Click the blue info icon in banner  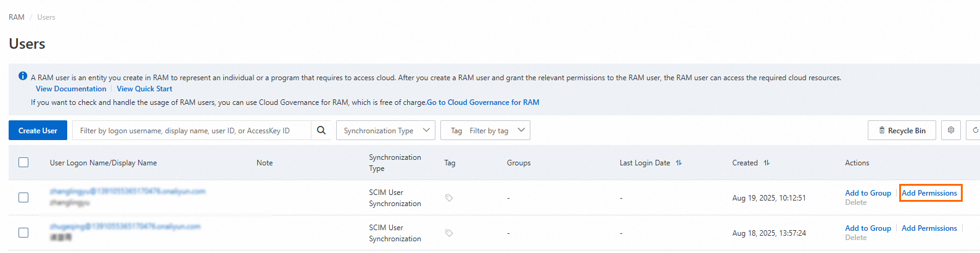tap(23, 76)
